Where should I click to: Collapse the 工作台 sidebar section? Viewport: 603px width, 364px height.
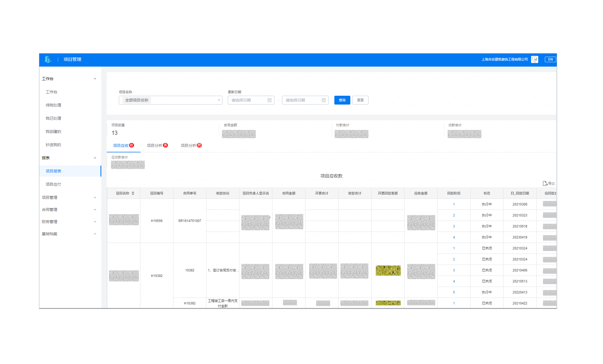95,79
